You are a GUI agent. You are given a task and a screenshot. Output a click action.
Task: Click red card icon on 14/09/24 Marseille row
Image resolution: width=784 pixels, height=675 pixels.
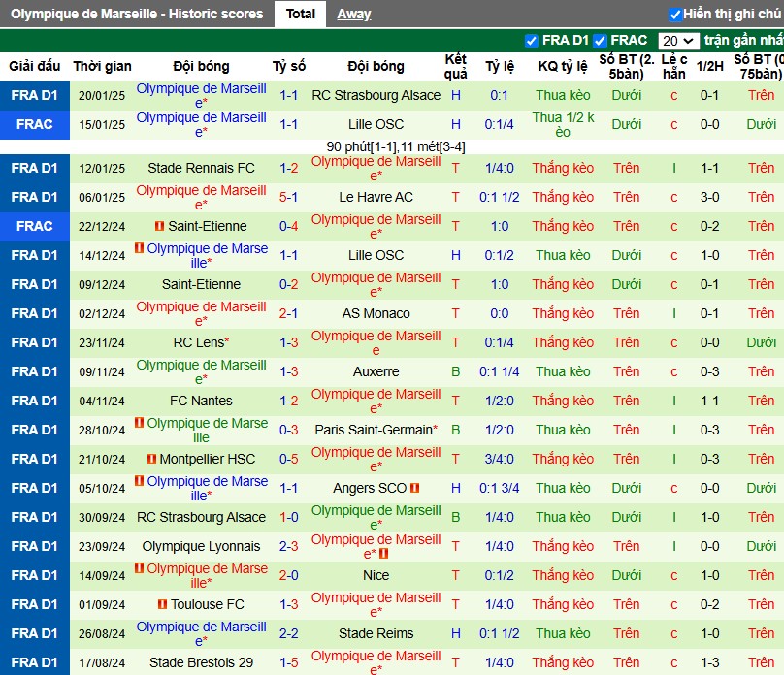point(140,568)
